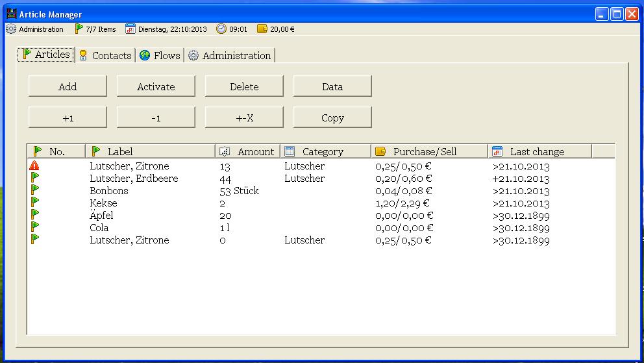Click the Administration text in status bar
This screenshot has width=644, height=363.
41,29
